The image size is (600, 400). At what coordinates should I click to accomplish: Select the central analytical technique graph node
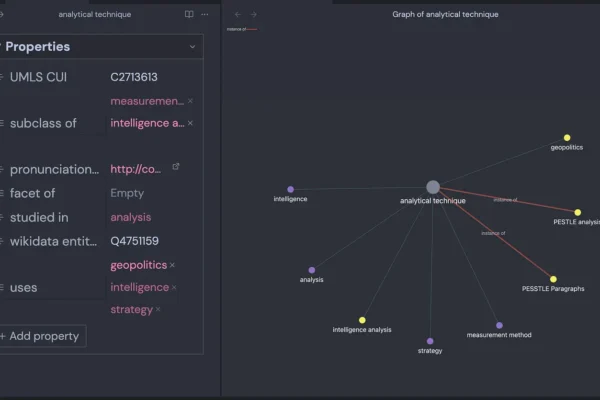point(433,187)
